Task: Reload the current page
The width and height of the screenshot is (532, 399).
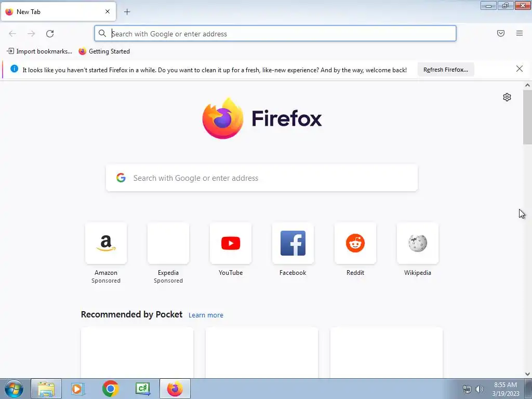Action: point(50,34)
